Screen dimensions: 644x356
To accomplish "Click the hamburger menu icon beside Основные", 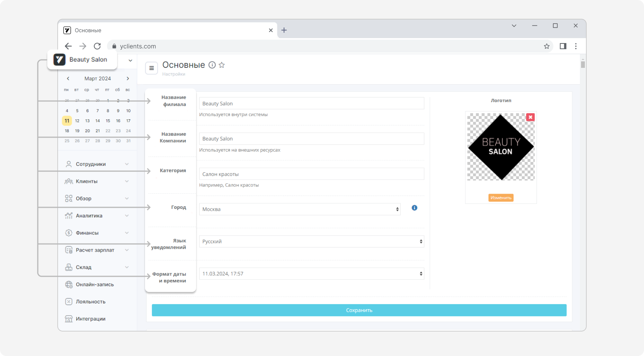I will point(151,68).
